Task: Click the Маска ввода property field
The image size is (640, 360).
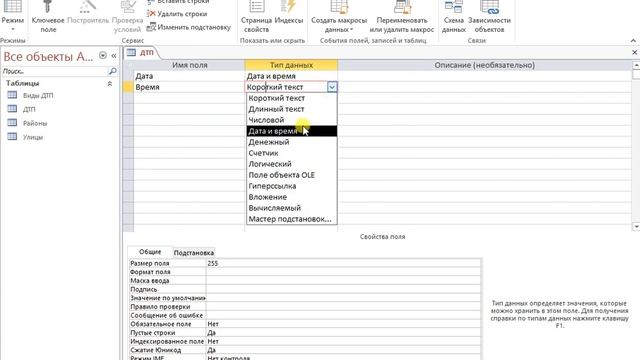Action: pyautogui.click(x=343, y=280)
